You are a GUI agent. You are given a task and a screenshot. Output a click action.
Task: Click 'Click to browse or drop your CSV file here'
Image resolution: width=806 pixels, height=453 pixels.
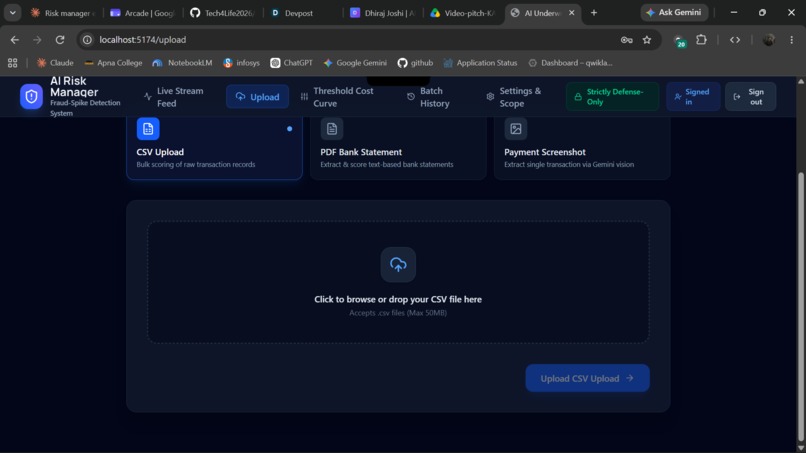pyautogui.click(x=398, y=299)
